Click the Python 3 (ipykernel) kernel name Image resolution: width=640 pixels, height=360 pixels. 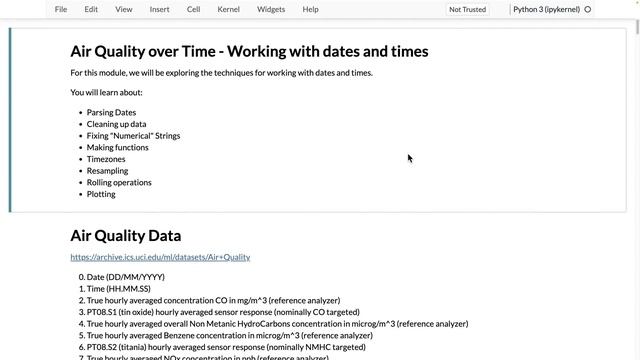click(x=547, y=9)
